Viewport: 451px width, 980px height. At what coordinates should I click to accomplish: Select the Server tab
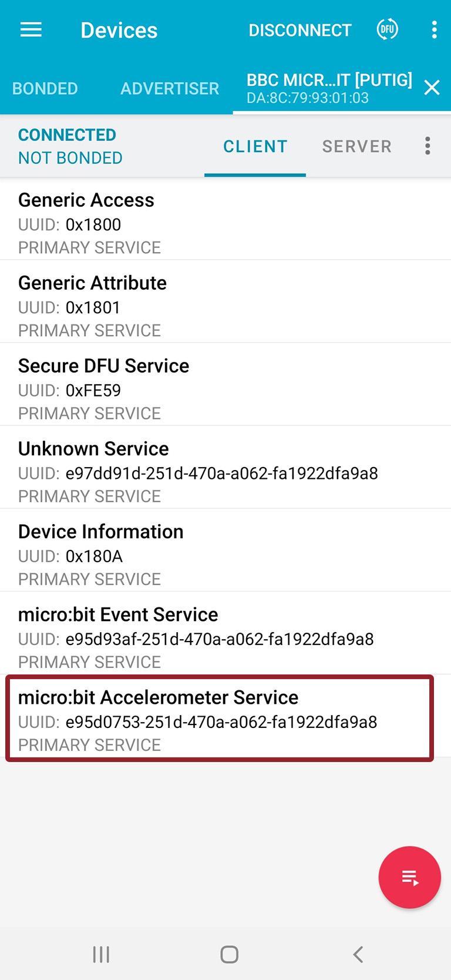[356, 146]
